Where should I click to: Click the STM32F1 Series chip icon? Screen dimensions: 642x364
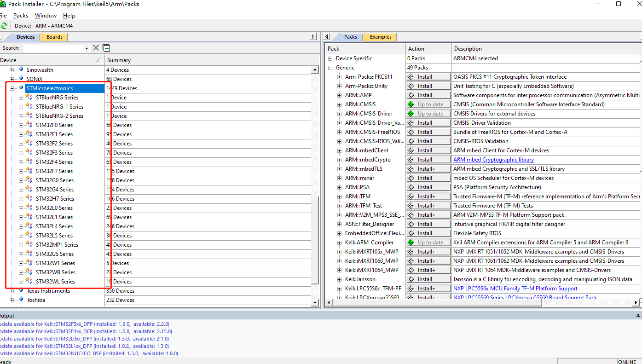pyautogui.click(x=29, y=134)
